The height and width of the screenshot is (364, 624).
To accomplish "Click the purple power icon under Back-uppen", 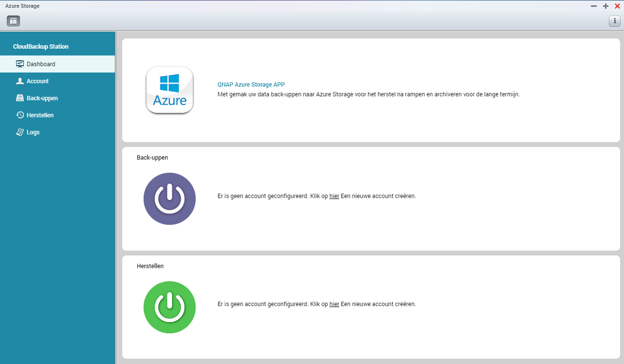I will (x=169, y=199).
